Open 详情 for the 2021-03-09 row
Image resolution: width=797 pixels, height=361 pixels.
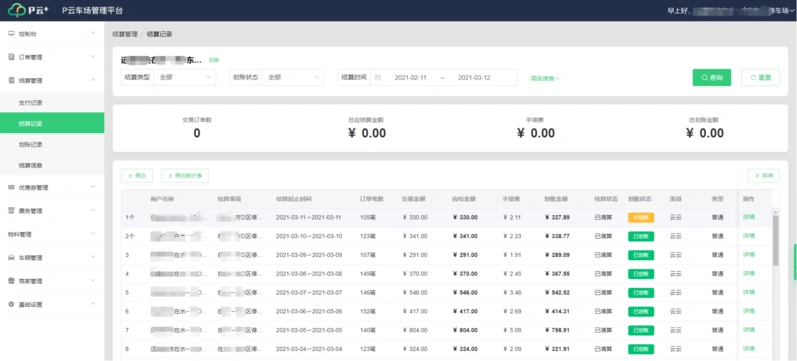pos(749,255)
